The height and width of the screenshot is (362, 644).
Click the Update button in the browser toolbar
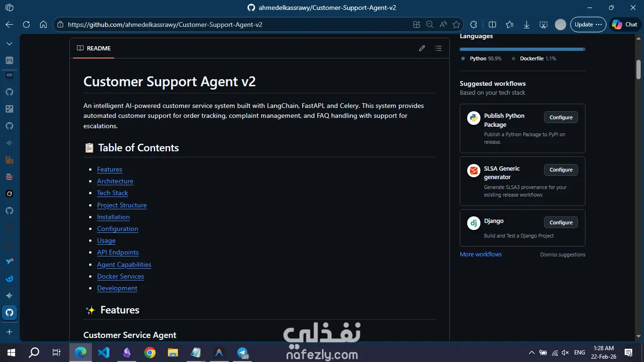pyautogui.click(x=588, y=25)
